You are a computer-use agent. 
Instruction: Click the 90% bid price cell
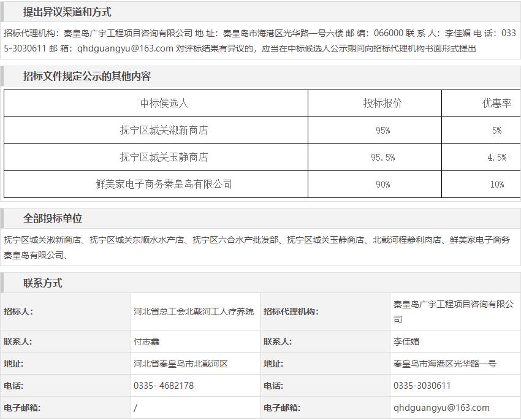click(383, 185)
